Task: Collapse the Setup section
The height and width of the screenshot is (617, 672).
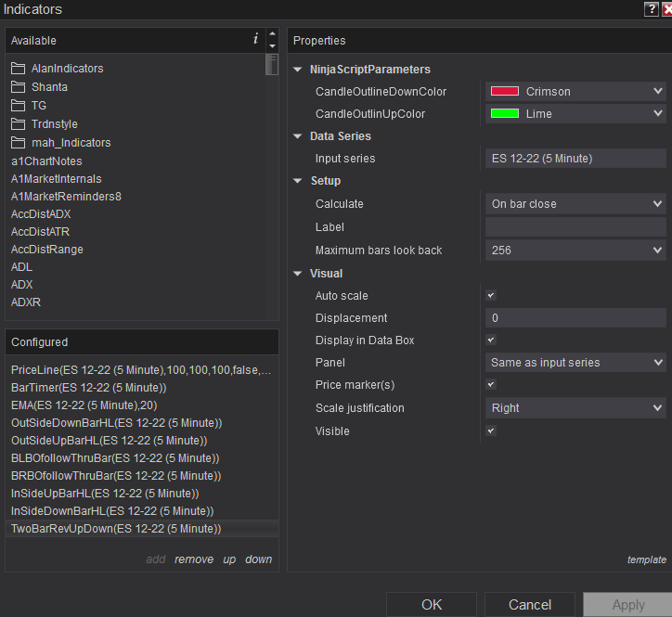Action: (297, 181)
